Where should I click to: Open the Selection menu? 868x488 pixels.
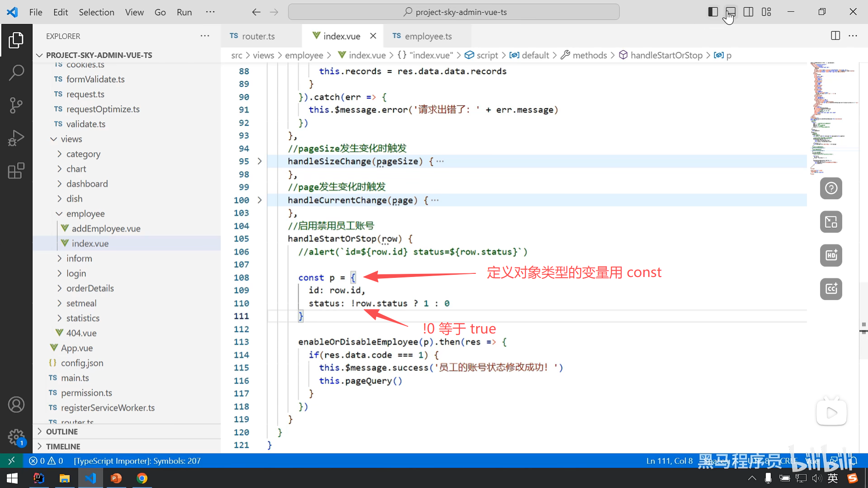pos(96,12)
